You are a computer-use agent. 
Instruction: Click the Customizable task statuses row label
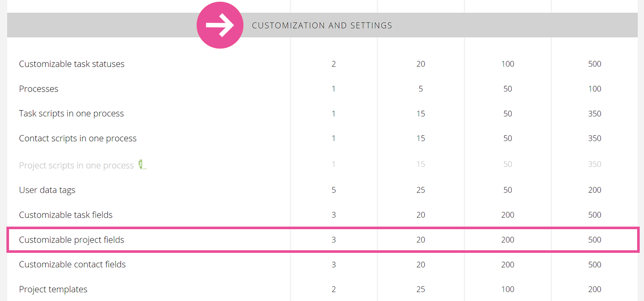tap(72, 64)
